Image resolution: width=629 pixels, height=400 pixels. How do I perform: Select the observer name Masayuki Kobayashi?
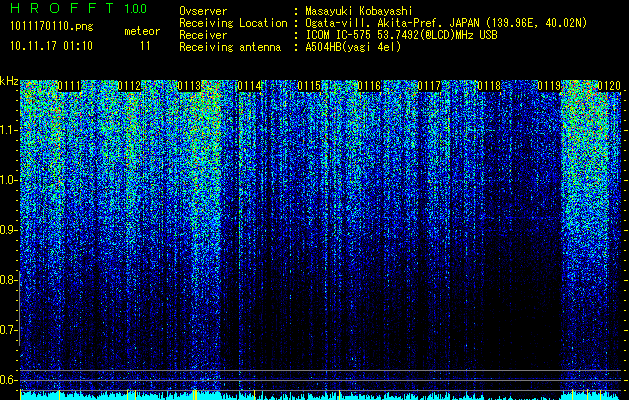[x=358, y=11]
